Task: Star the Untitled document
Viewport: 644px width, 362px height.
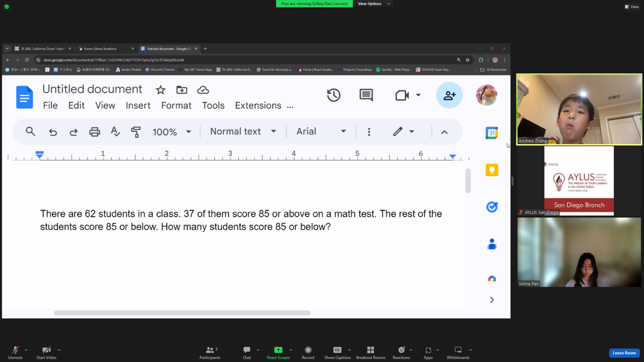Action: tap(161, 90)
